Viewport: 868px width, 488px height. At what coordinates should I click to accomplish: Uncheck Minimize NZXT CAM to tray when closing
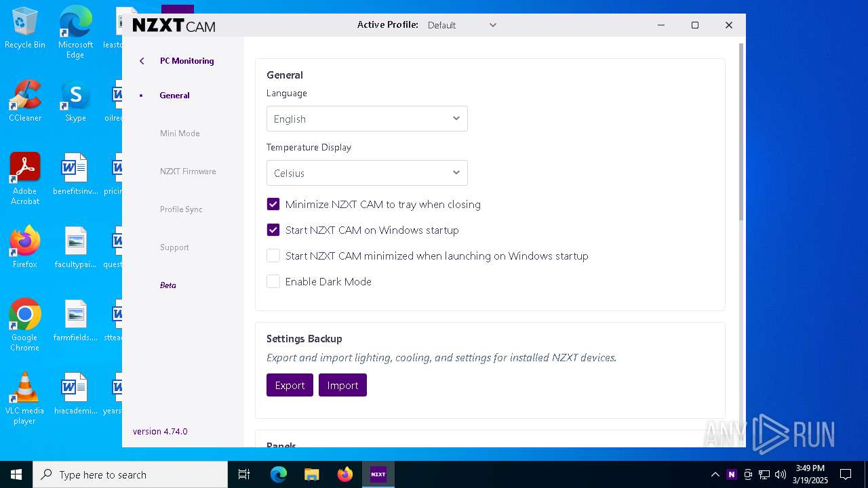click(x=273, y=204)
